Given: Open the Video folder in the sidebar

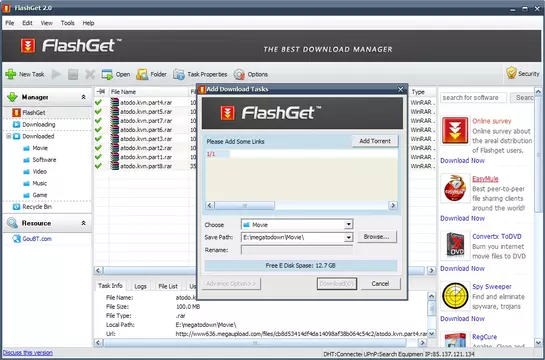Looking at the screenshot, I should click(40, 172).
